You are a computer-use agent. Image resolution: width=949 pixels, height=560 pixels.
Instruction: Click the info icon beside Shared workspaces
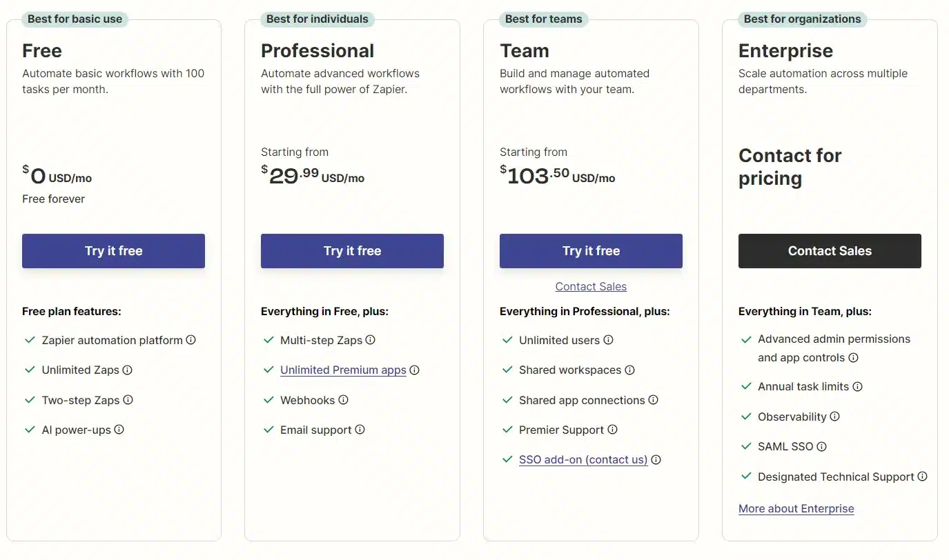629,370
